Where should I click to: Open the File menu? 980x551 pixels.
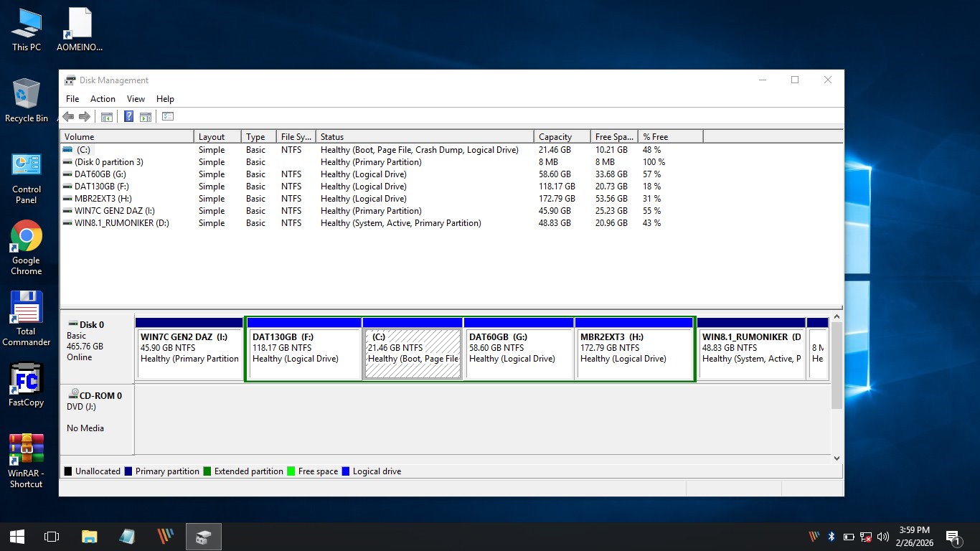click(72, 99)
